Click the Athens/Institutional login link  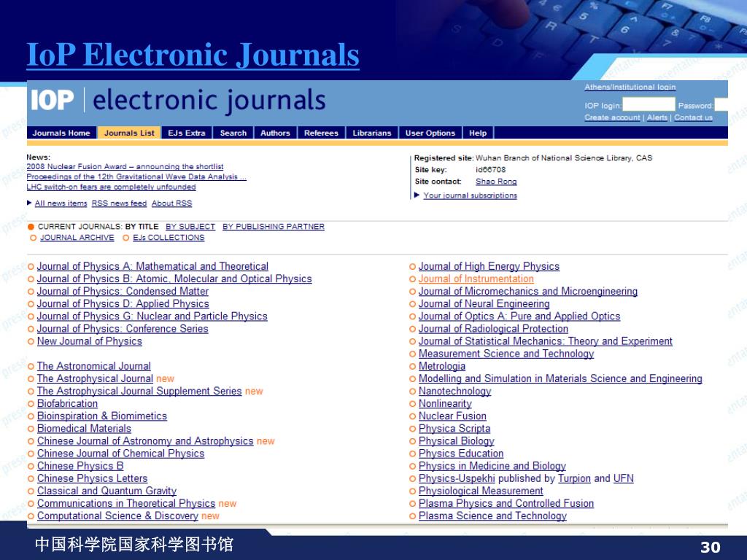tap(630, 87)
